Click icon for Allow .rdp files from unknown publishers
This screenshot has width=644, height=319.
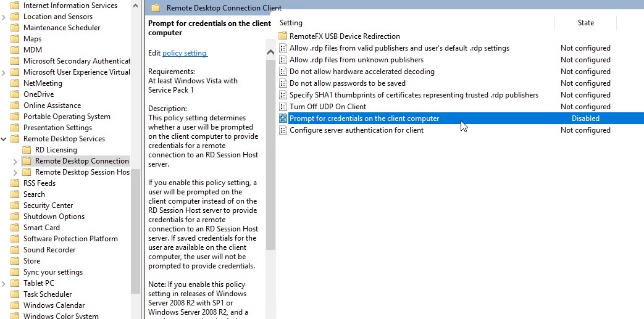click(x=283, y=60)
